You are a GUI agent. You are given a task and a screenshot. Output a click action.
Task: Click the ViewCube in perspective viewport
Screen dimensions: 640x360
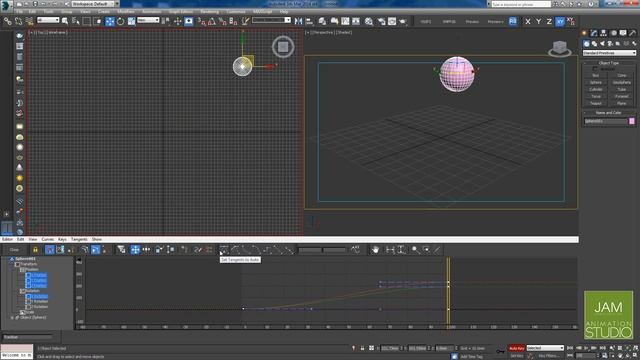[560, 48]
